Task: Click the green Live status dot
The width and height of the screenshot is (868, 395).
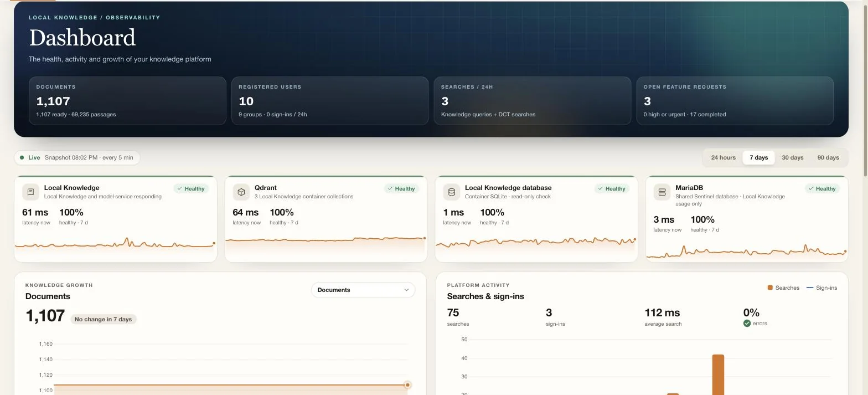Action: [x=22, y=158]
